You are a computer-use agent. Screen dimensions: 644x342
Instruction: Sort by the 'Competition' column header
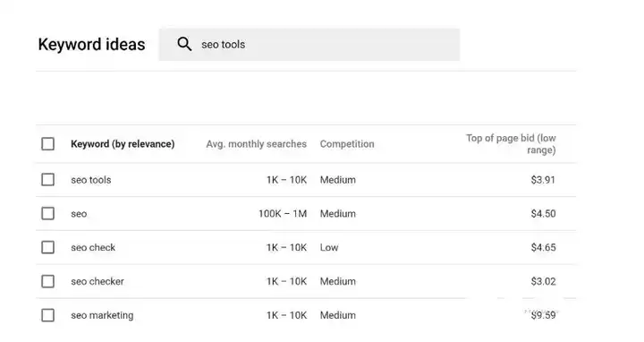point(347,144)
